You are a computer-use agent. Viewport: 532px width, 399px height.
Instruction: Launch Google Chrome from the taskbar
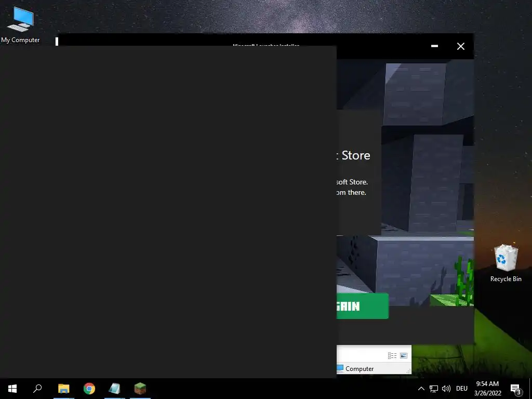click(89, 389)
